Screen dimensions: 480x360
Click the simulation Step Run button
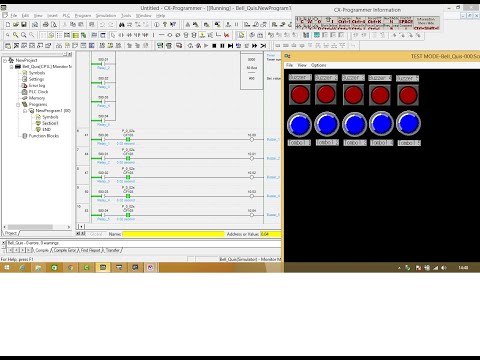[230, 45]
